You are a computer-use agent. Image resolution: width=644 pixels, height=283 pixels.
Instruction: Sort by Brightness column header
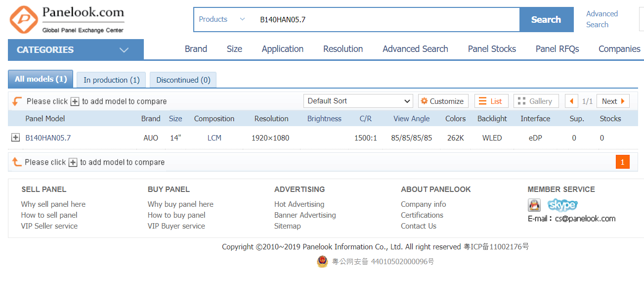[324, 119]
